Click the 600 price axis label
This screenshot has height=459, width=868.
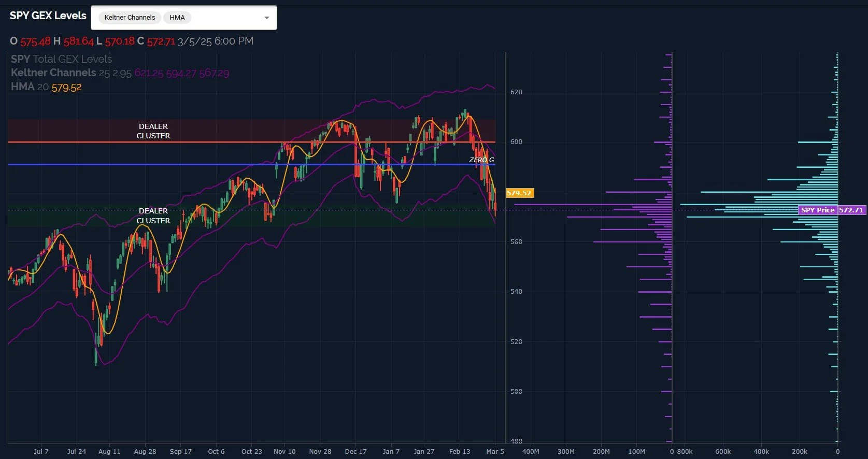click(x=516, y=141)
